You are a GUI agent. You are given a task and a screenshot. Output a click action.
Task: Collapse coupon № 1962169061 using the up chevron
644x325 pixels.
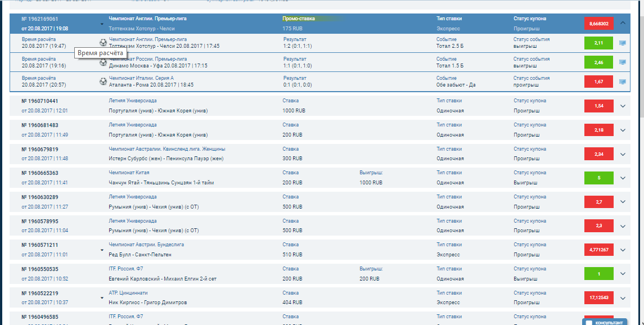(623, 23)
